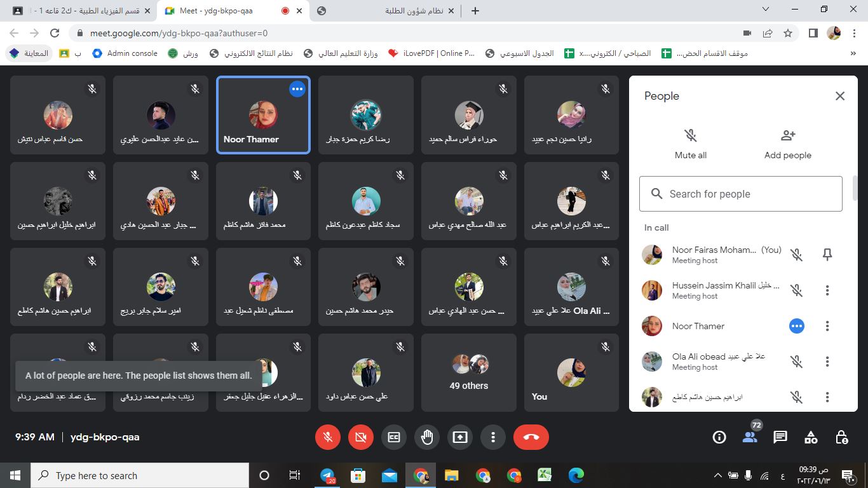This screenshot has height=488, width=868.
Task: Toggle the microphone mute button
Action: (328, 437)
